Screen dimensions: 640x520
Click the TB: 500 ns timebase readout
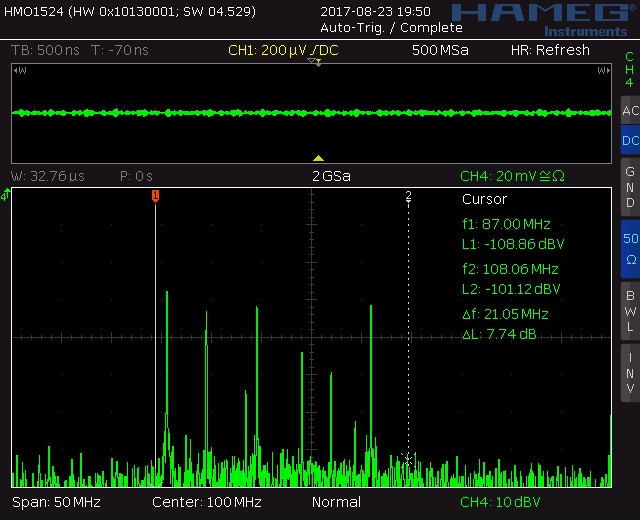click(47, 50)
